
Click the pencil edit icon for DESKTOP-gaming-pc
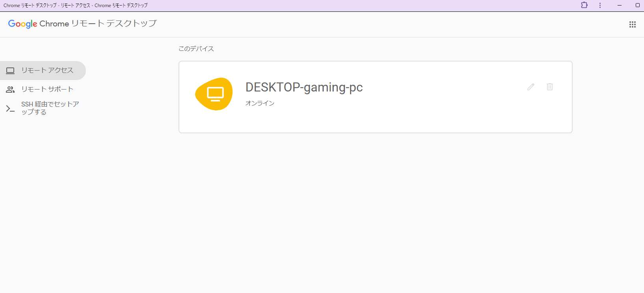tap(531, 87)
